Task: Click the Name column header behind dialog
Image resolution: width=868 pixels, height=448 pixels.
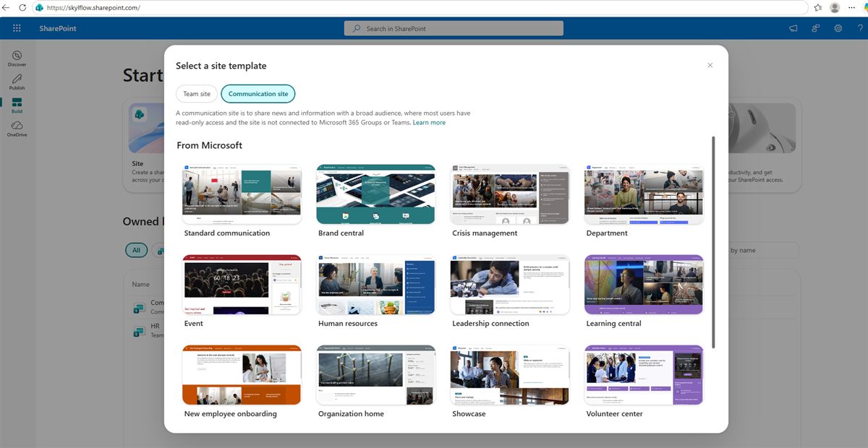Action: click(x=140, y=285)
